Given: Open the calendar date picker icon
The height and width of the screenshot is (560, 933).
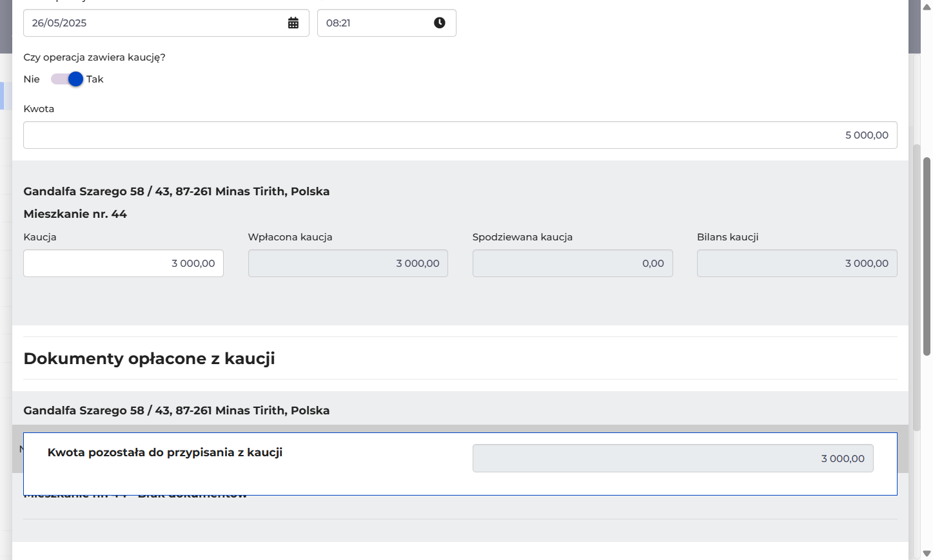Looking at the screenshot, I should click(293, 23).
